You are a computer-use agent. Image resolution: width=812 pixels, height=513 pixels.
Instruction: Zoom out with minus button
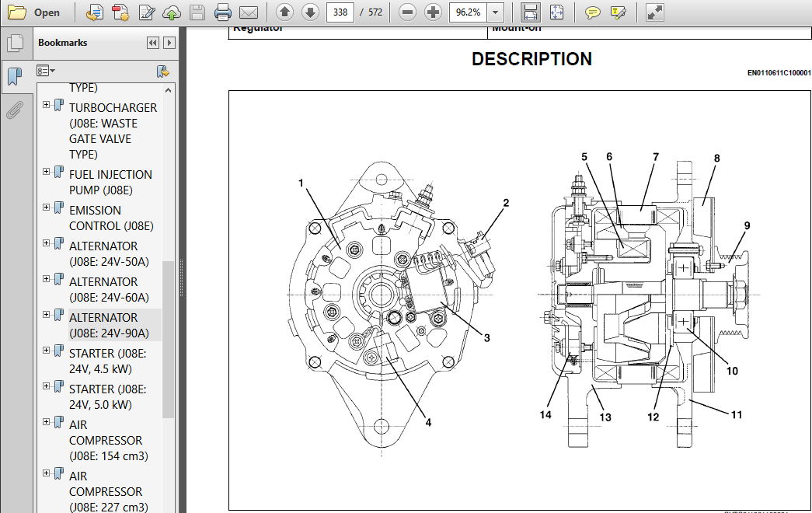(407, 12)
